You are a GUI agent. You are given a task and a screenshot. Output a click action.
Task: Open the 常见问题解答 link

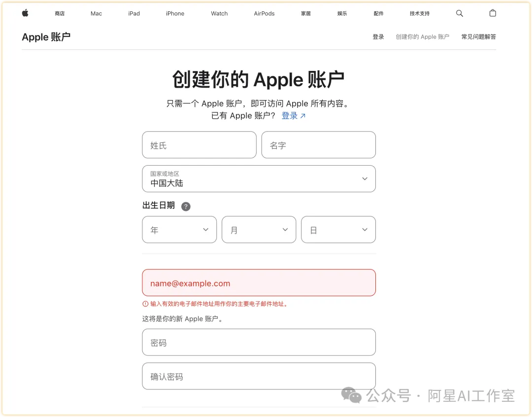coord(478,36)
